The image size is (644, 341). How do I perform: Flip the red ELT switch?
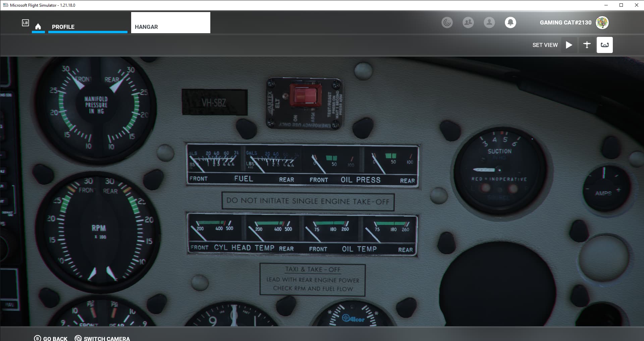point(305,95)
